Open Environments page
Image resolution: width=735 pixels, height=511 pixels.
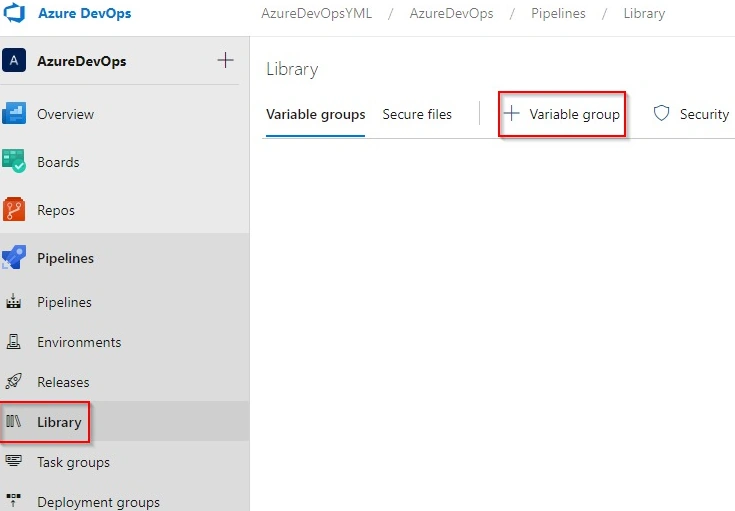(x=79, y=342)
